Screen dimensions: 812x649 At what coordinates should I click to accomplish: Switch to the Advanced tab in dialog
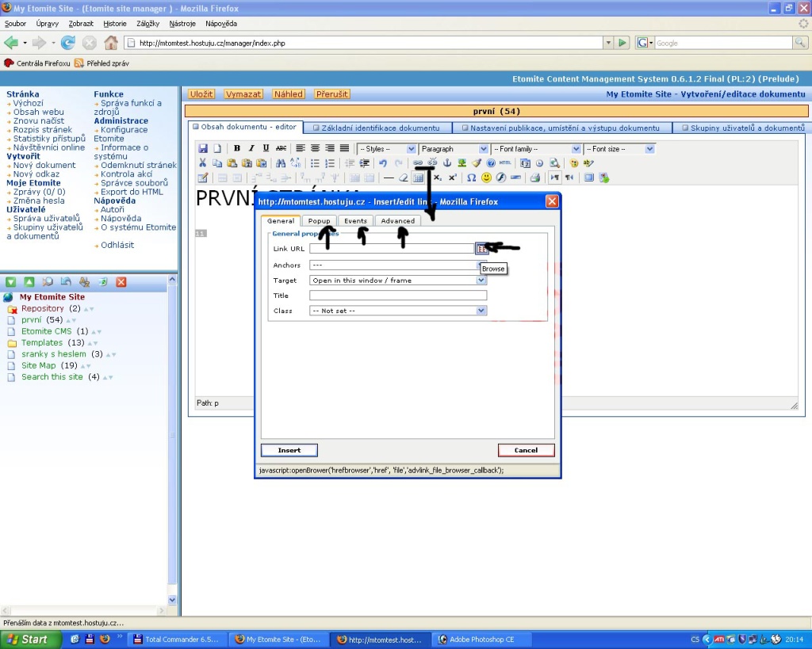click(397, 221)
